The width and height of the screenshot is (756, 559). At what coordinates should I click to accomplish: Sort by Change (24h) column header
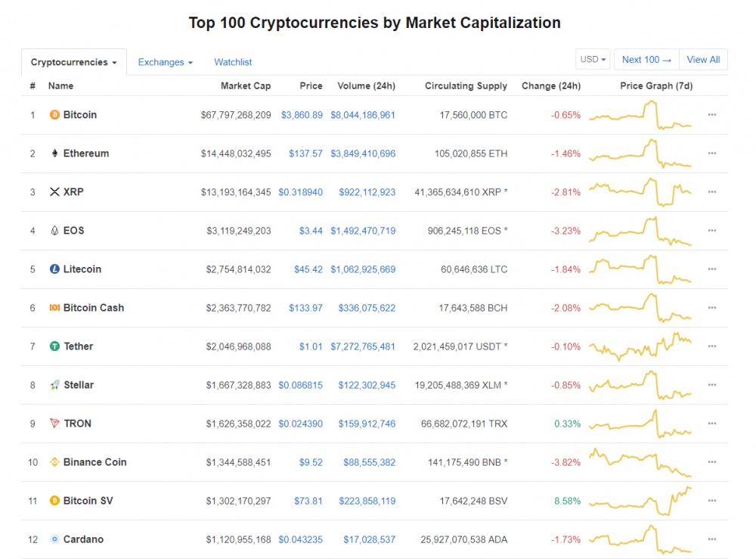pyautogui.click(x=551, y=85)
